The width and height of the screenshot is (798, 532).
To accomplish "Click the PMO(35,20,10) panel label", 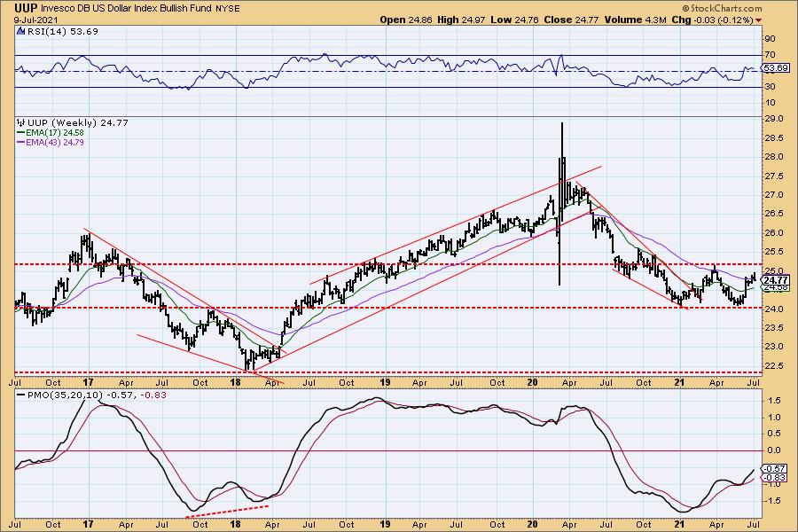I will [x=65, y=395].
